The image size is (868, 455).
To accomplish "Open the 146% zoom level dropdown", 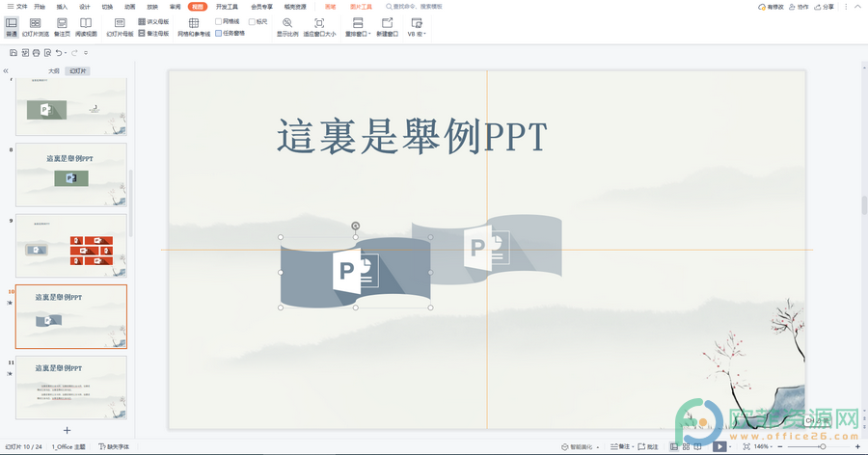I will (763, 446).
